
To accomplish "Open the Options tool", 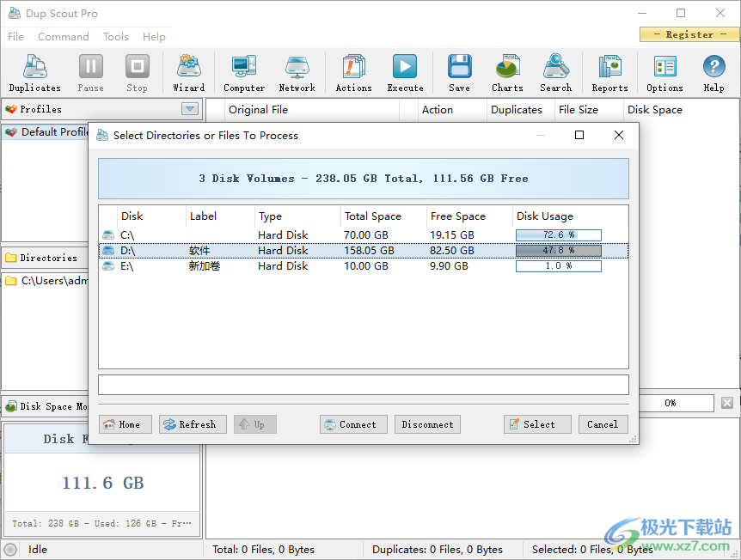I will click(x=664, y=73).
